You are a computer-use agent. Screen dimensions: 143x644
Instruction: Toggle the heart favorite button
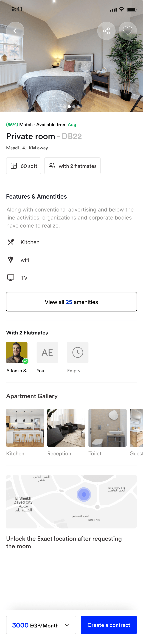[x=127, y=31]
